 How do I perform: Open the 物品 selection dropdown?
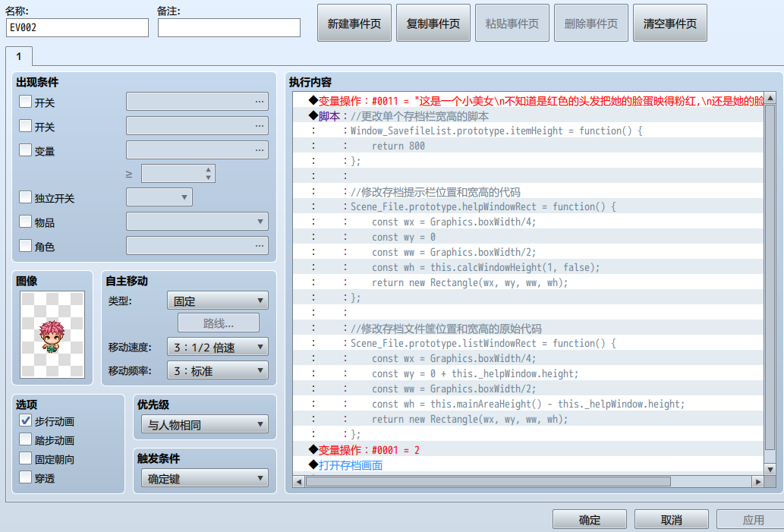tap(197, 222)
